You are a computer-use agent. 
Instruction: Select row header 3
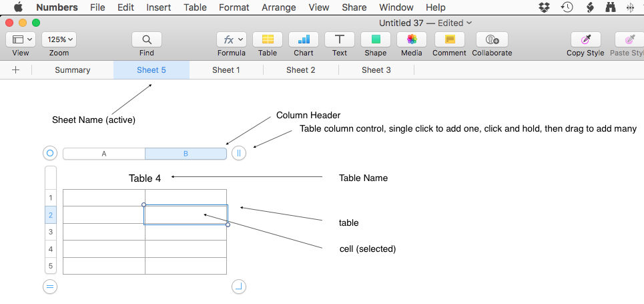point(51,232)
